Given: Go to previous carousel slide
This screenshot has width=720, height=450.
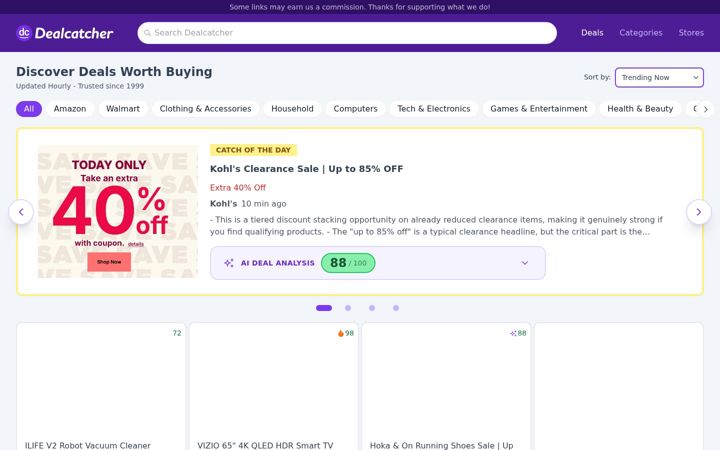Looking at the screenshot, I should pos(21,212).
